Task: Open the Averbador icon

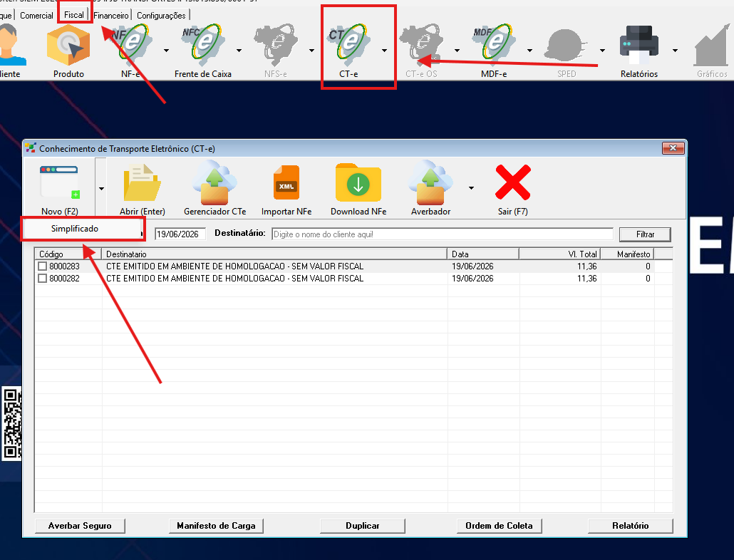Action: click(430, 189)
